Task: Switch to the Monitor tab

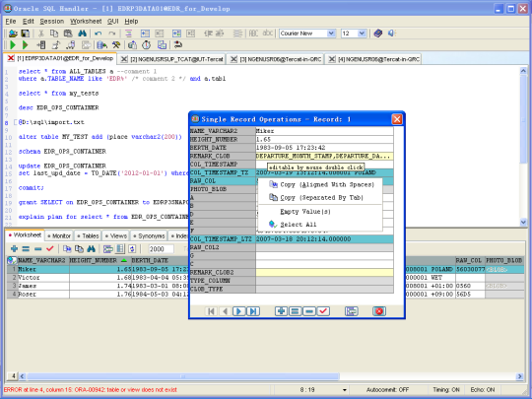Action: [x=59, y=235]
